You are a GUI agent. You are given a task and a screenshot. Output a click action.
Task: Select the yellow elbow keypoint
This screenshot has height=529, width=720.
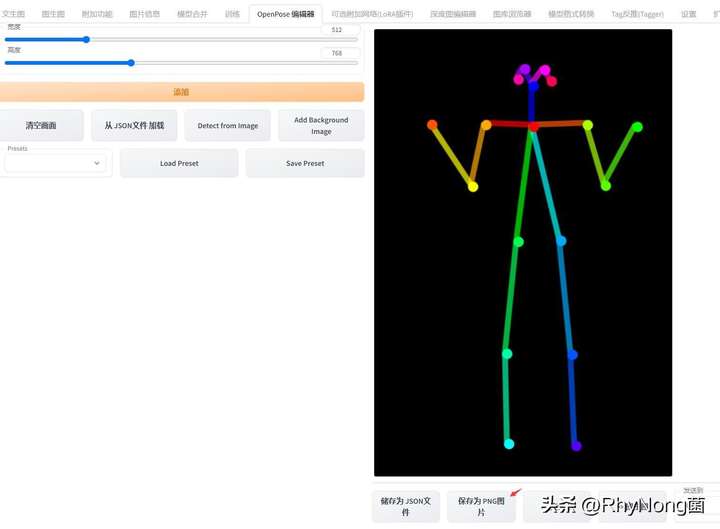pos(473,186)
